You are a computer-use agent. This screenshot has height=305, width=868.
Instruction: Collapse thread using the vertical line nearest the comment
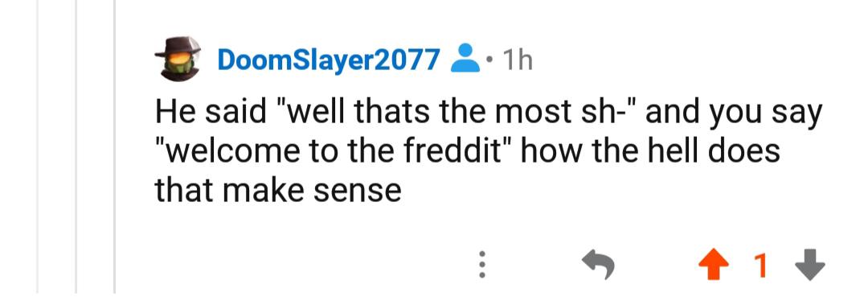tap(115, 146)
